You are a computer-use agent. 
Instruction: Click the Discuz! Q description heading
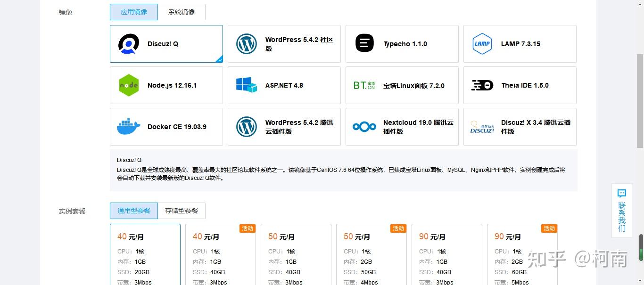coord(129,160)
